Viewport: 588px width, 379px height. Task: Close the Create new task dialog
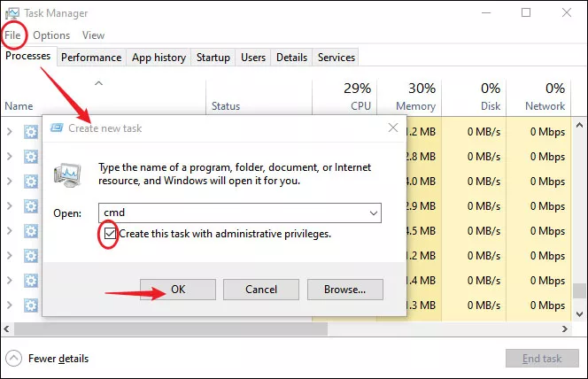click(x=393, y=128)
